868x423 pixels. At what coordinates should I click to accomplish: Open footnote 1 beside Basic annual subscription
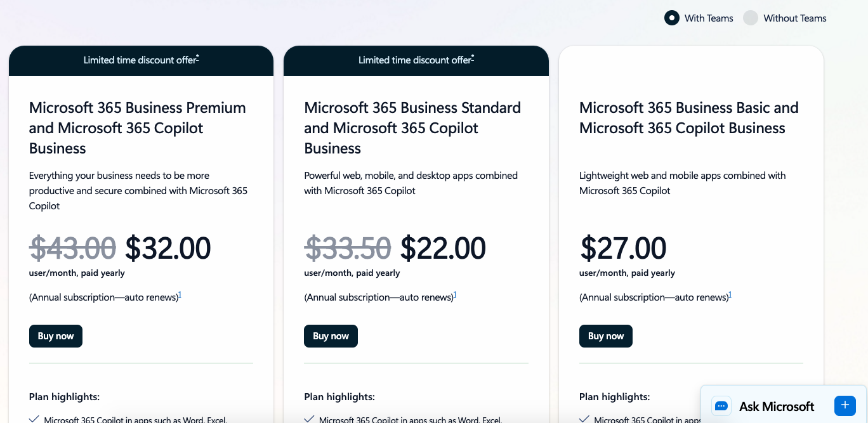730,295
